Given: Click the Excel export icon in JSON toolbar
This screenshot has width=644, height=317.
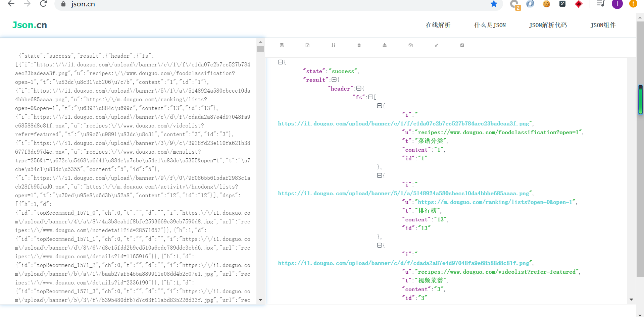Looking at the screenshot, I should [307, 45].
